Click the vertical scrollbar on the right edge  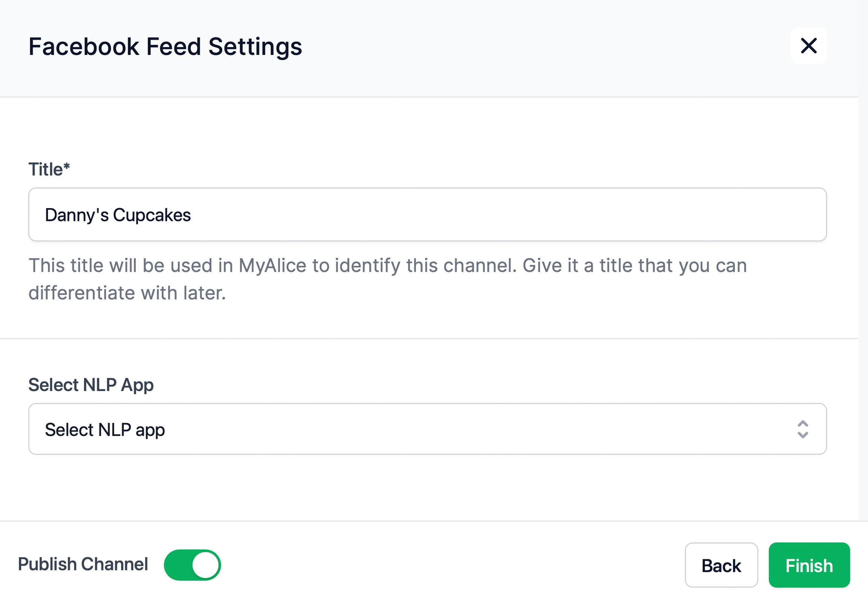tap(863, 265)
